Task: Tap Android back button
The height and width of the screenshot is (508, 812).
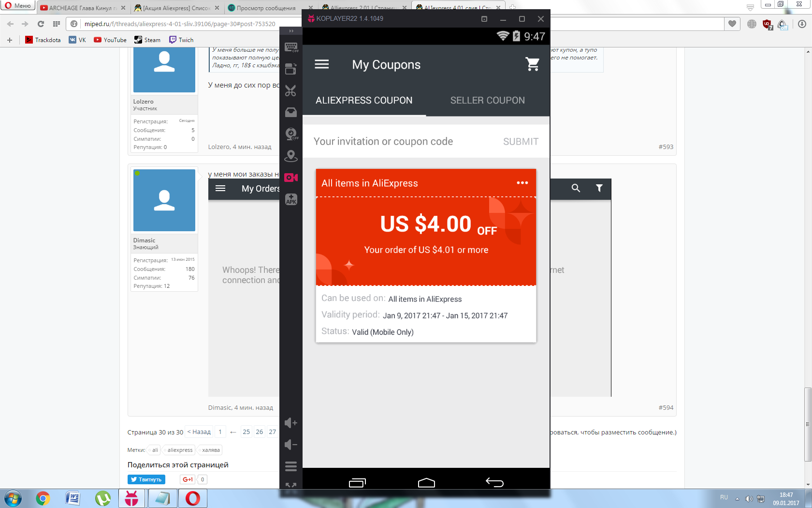Action: click(x=494, y=482)
